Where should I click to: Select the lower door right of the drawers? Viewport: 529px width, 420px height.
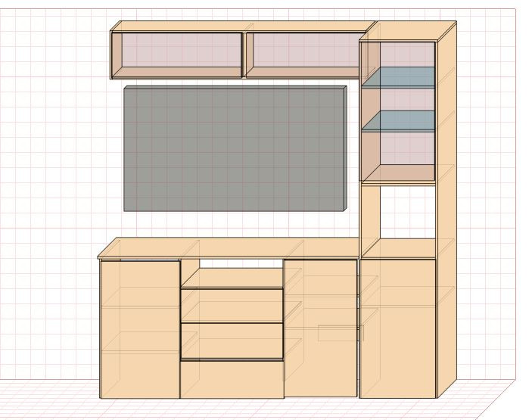(321, 328)
